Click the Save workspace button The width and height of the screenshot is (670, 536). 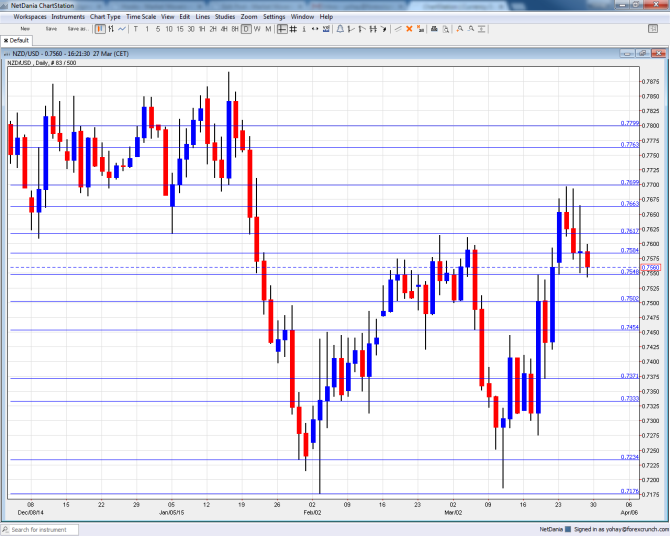point(51,29)
